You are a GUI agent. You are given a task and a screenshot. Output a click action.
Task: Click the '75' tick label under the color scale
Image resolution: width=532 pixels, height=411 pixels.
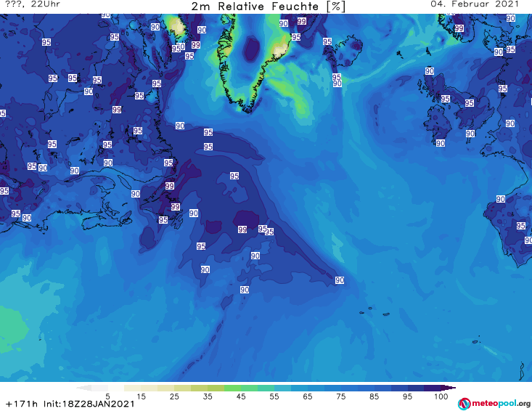[x=341, y=396]
